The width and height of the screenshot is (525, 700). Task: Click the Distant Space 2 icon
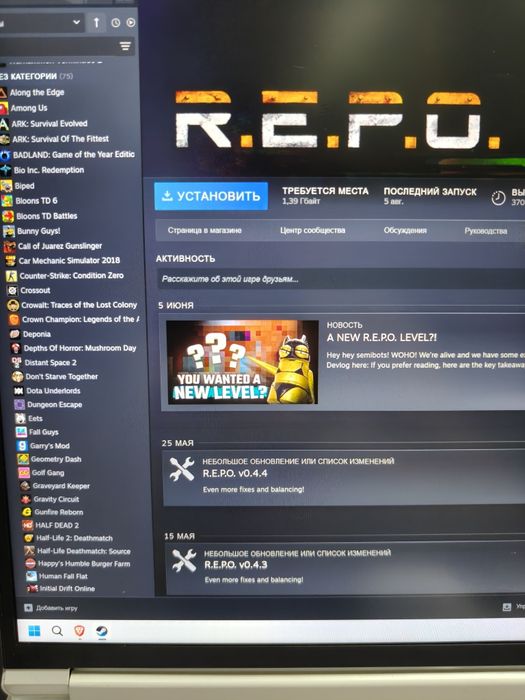click(x=17, y=362)
